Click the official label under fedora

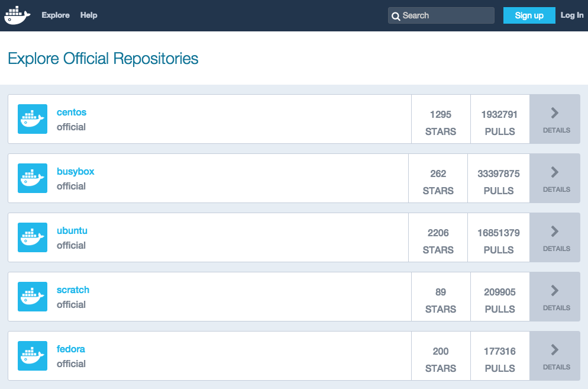[71, 364]
